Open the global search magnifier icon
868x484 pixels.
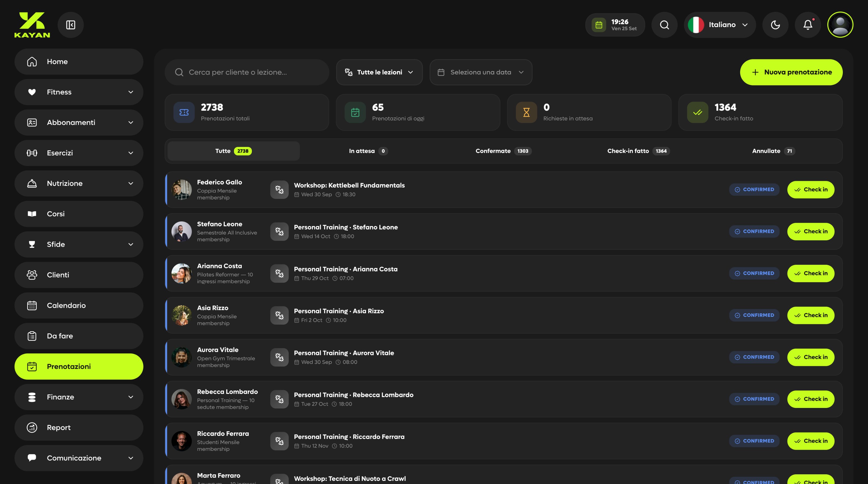664,25
